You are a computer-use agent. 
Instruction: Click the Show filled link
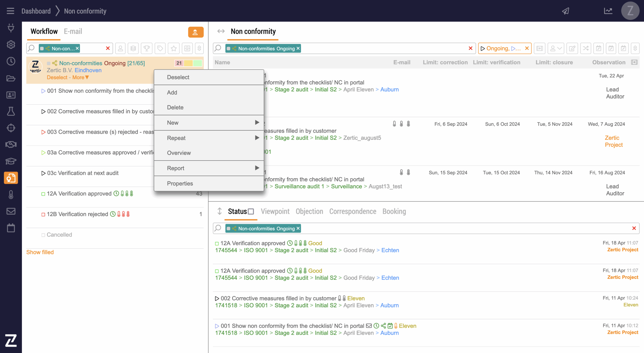[x=40, y=252]
